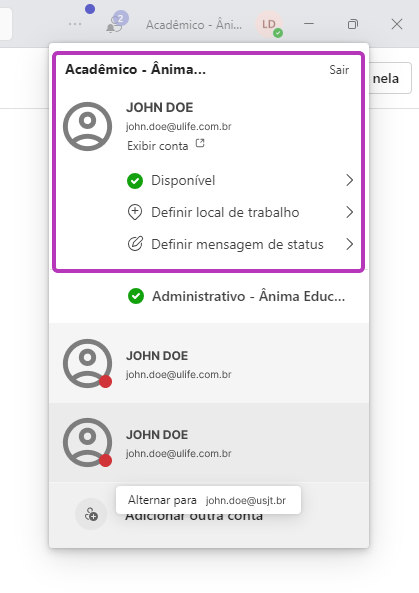The image size is (419, 593).
Task: Expand Definir local de trabalho chevron
Action: [349, 212]
